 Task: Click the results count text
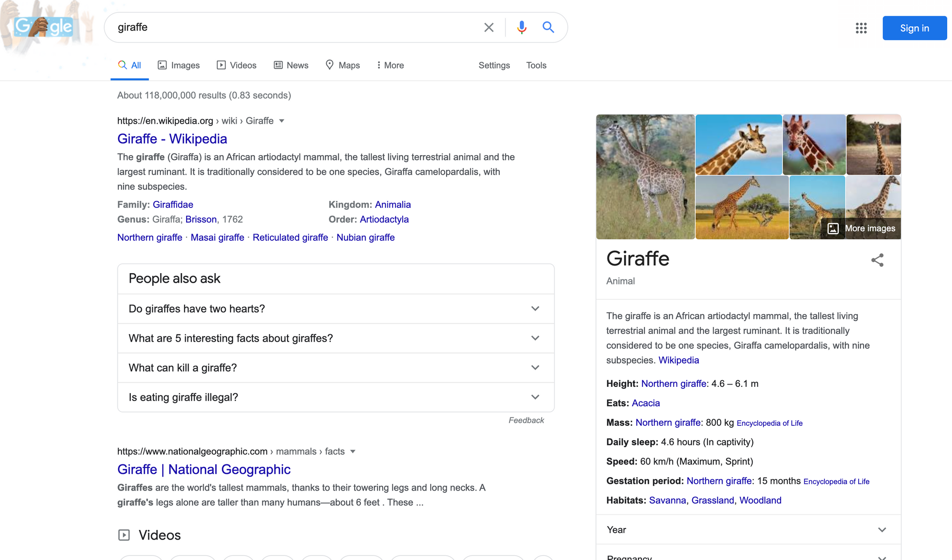click(204, 95)
